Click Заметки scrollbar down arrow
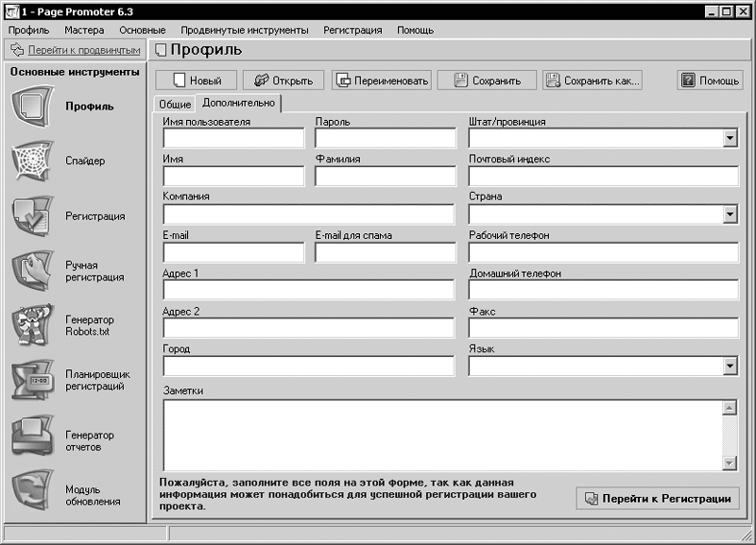Image resolution: width=756 pixels, height=545 pixels. pyautogui.click(x=730, y=463)
